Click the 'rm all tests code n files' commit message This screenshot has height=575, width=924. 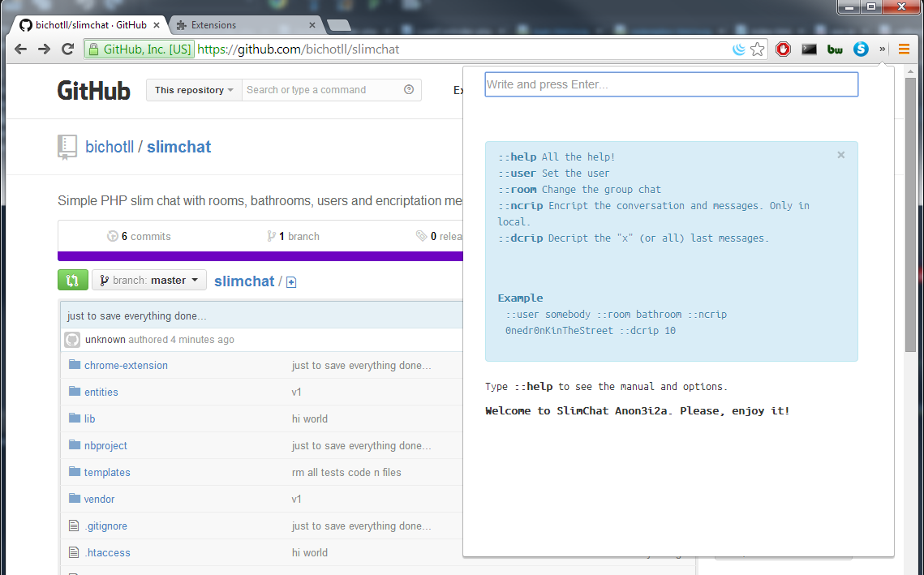point(346,473)
